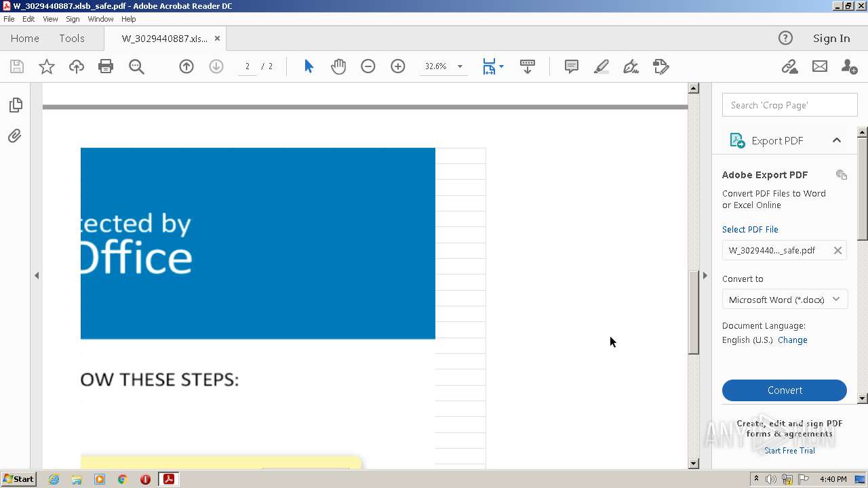Switch to the Tools tab
Screen dimensions: 868x488
pyautogui.click(x=72, y=39)
